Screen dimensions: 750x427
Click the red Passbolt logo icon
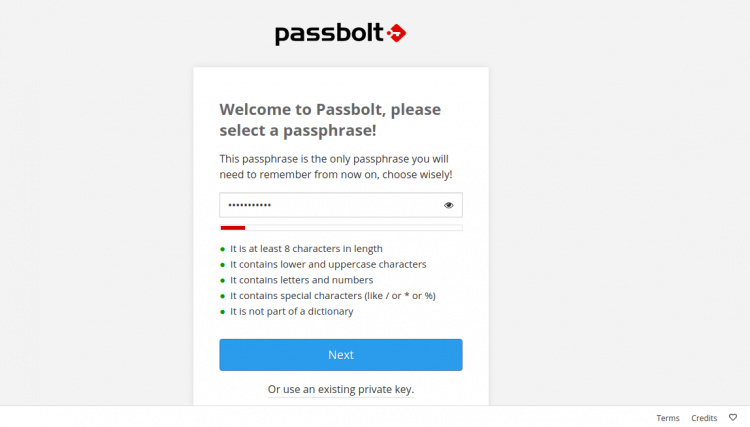pos(396,35)
